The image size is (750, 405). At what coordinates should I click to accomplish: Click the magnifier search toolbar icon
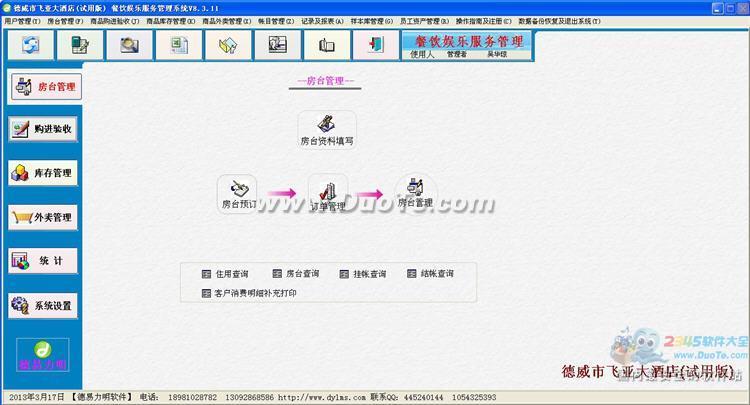(x=129, y=45)
